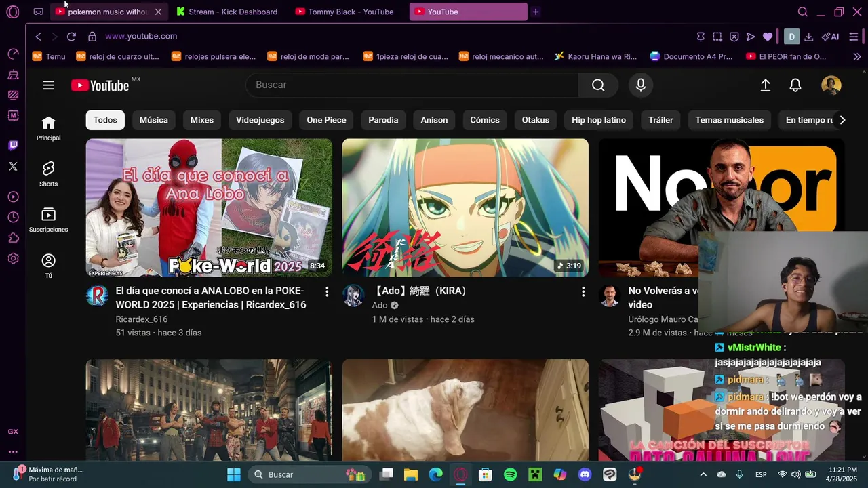Screen dimensions: 868x488
Task: Open Opera easy setup sliders icon
Action: [x=854, y=37]
